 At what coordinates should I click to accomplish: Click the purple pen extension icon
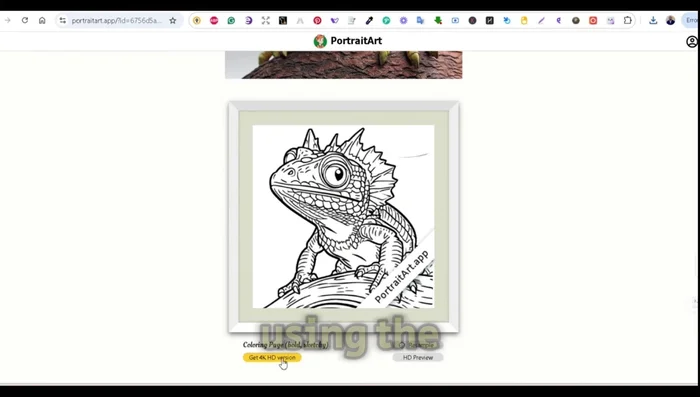pyautogui.click(x=542, y=21)
